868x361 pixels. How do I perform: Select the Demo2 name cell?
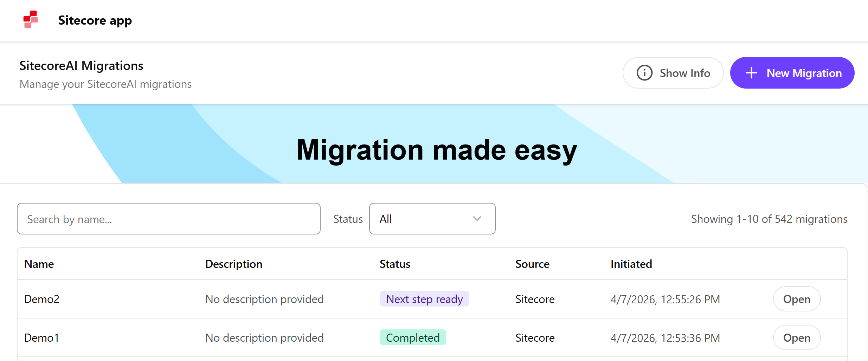point(42,299)
